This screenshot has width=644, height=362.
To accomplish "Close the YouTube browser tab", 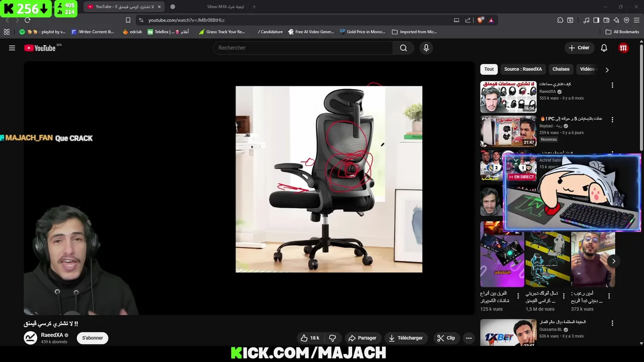I will tap(159, 7).
